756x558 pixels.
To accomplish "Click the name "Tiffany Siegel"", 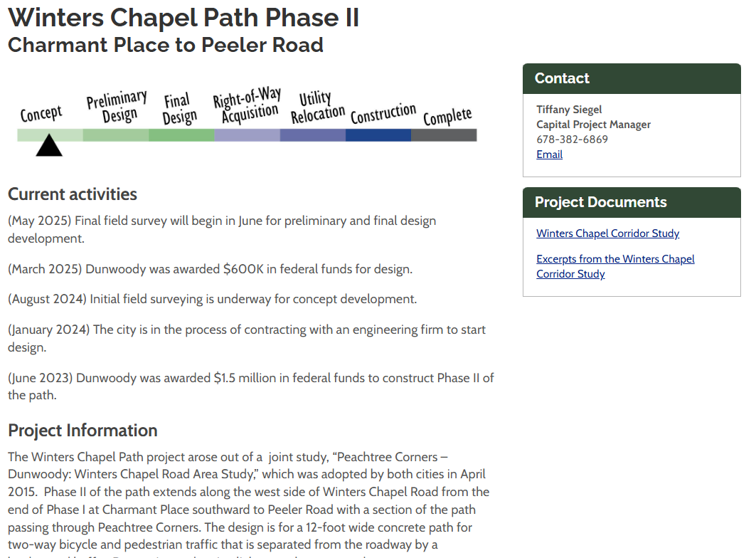I will [x=569, y=110].
